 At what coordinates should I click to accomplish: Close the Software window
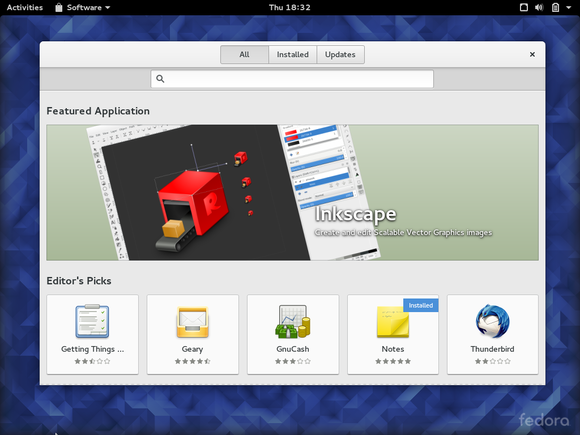click(532, 54)
